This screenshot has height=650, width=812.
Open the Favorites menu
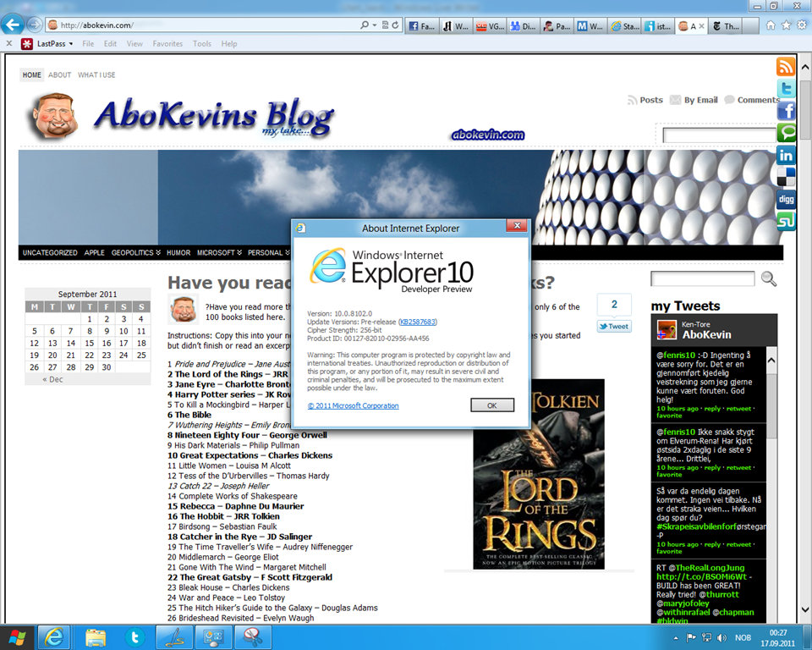click(167, 43)
